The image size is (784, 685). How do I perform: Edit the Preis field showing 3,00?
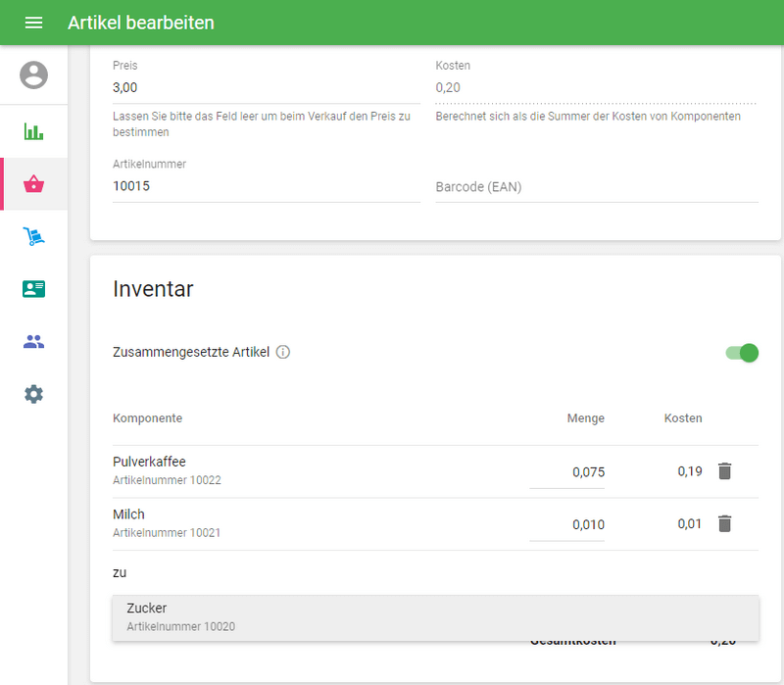point(266,88)
